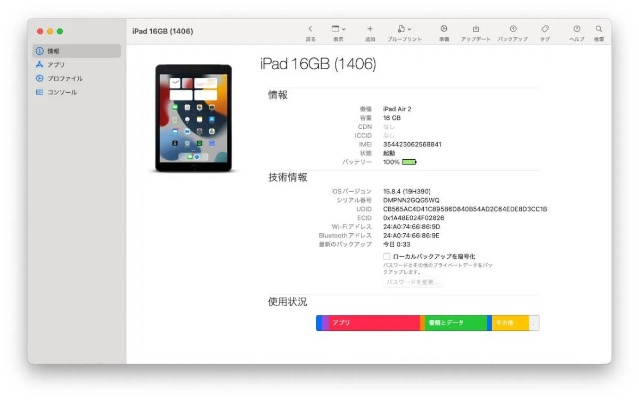Screen dimensions: 639x400
Task: Click the gray free-space storage segment
Action: click(534, 323)
